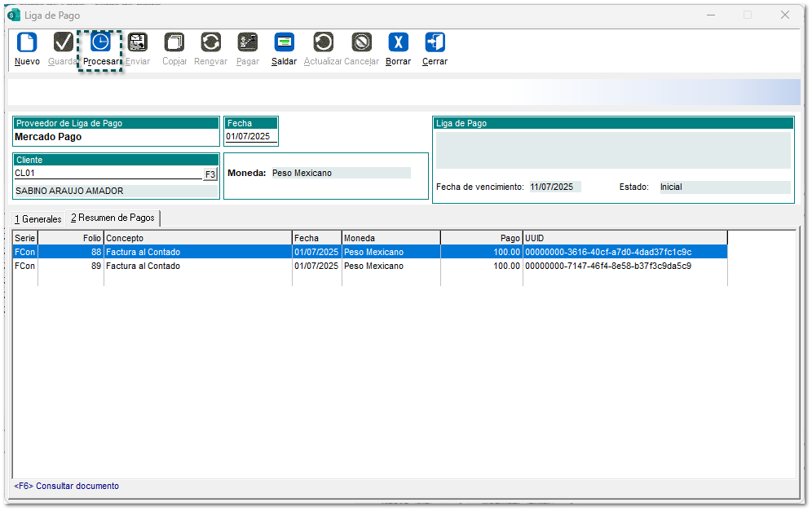Select the Folio 88 invoice row
The width and height of the screenshot is (812, 511).
245,253
